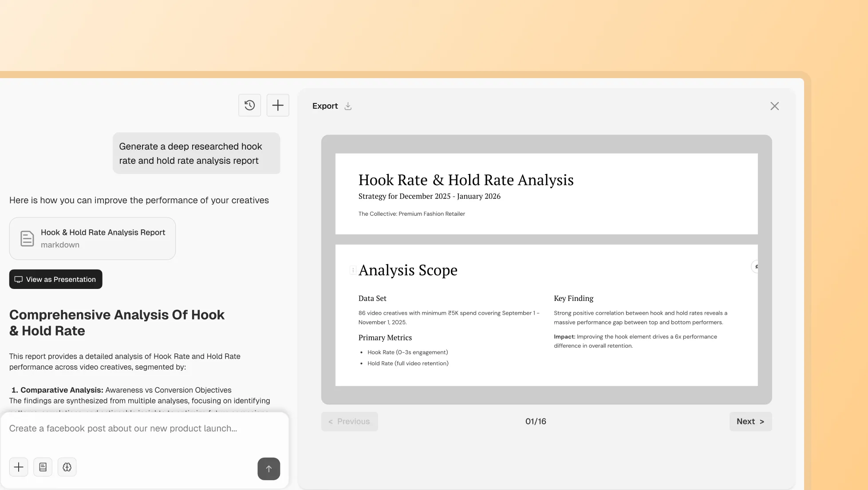Viewport: 868px width, 490px height.
Task: Open Hook & Hold Rate Analysis Report card
Action: 103,238
